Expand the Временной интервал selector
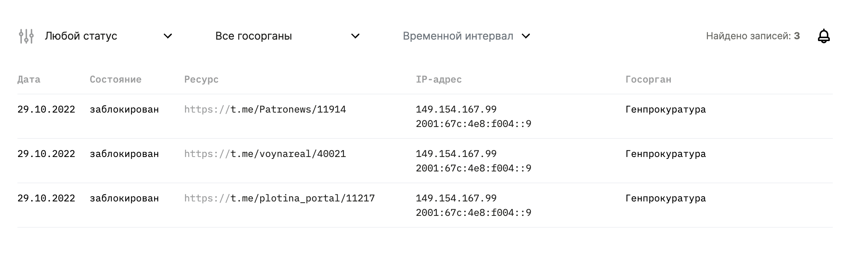Viewport: 868px width, 254px height. tap(458, 36)
